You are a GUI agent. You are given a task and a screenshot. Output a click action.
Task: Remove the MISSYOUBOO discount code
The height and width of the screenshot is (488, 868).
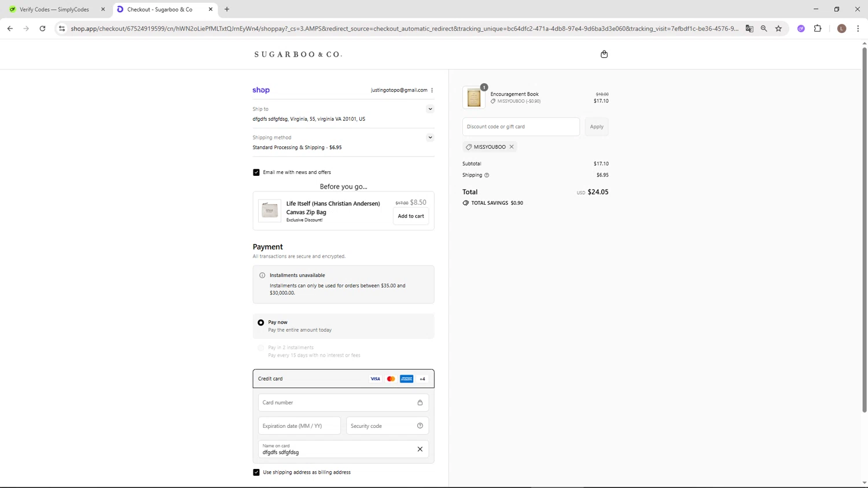pyautogui.click(x=512, y=147)
